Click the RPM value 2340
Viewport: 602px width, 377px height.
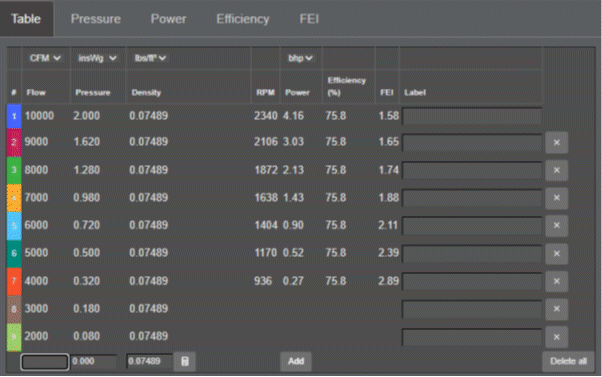tap(265, 116)
